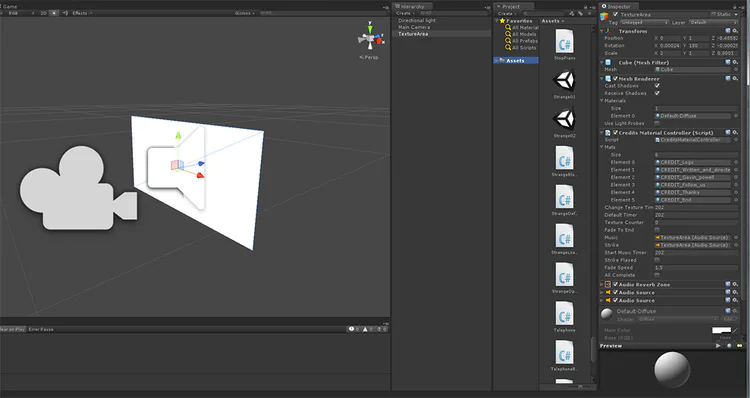Collapse the Materials foldout
Viewport: 750px width, 398px height.
pyautogui.click(x=602, y=101)
